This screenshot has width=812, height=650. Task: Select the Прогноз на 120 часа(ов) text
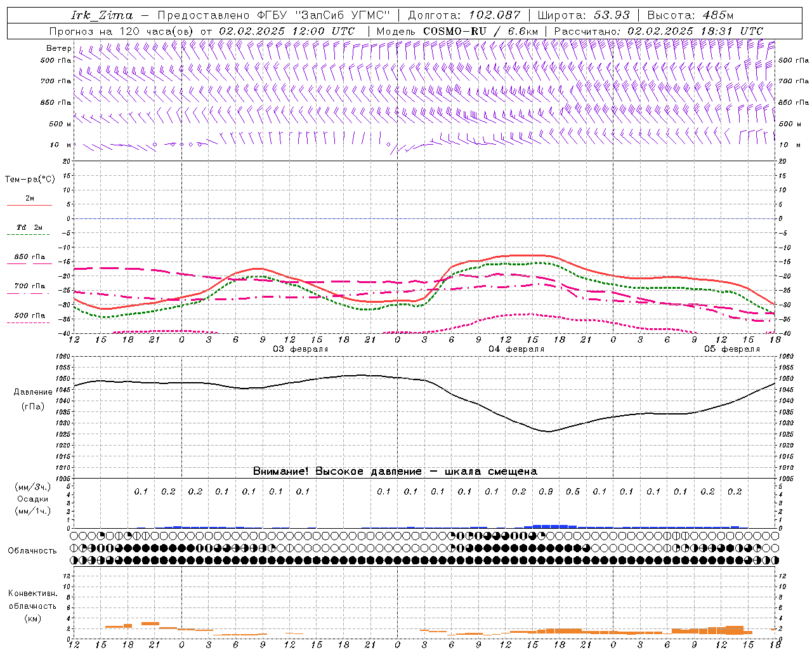tap(122, 31)
